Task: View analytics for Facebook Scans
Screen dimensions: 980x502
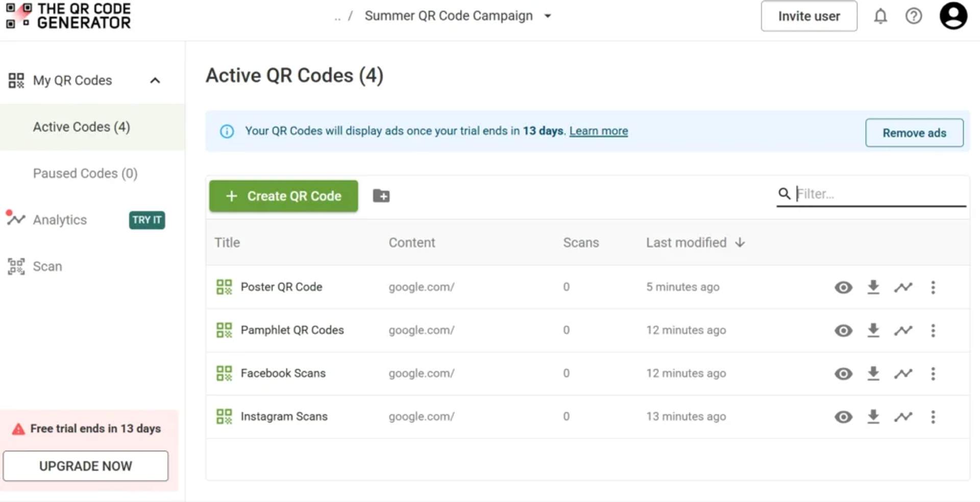Action: click(x=903, y=374)
